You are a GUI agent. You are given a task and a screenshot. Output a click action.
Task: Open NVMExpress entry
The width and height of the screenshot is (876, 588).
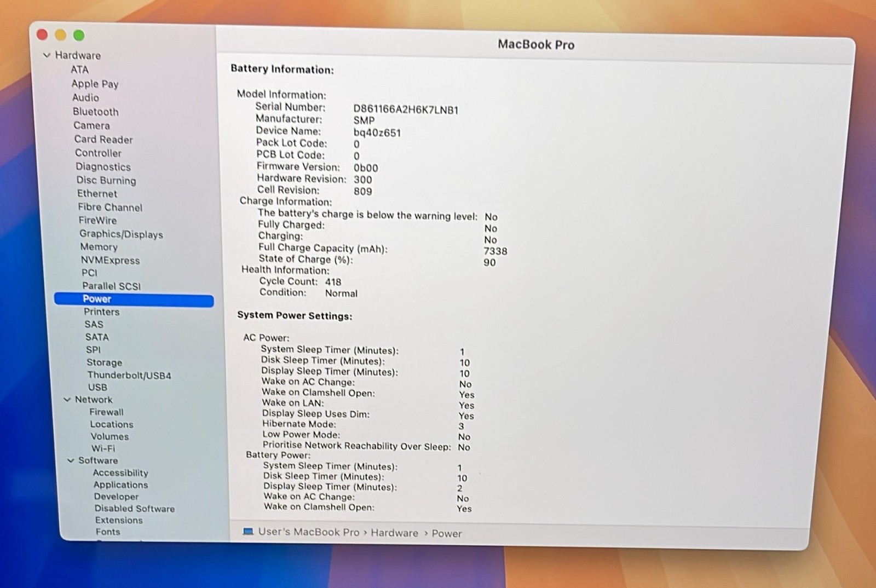(111, 261)
